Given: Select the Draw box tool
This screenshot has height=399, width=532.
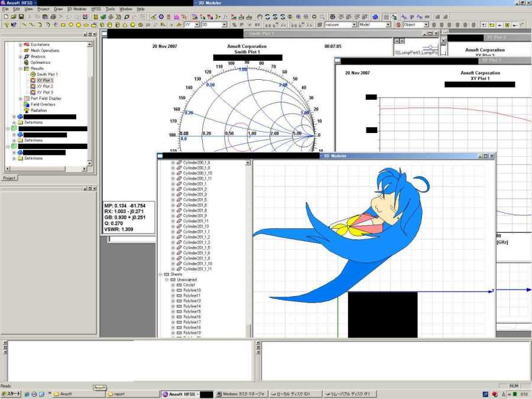Looking at the screenshot, I should tap(102, 25).
